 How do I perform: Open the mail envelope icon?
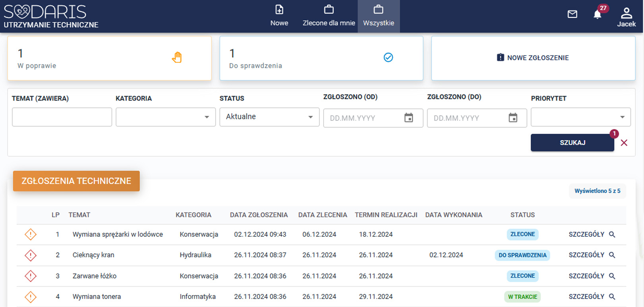point(572,14)
